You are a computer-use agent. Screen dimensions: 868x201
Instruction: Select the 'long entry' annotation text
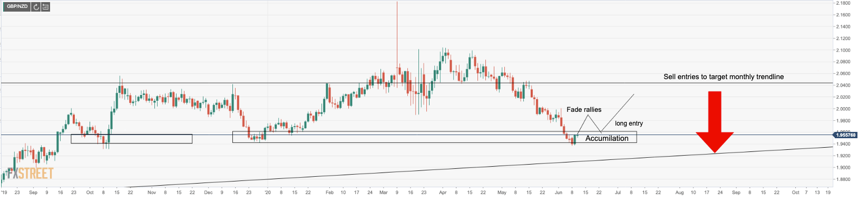(629, 123)
